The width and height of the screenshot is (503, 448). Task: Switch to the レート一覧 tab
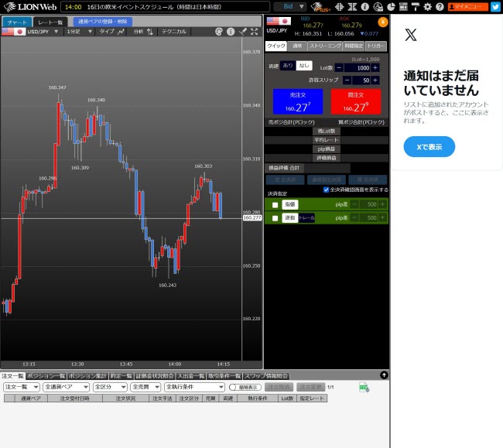50,22
